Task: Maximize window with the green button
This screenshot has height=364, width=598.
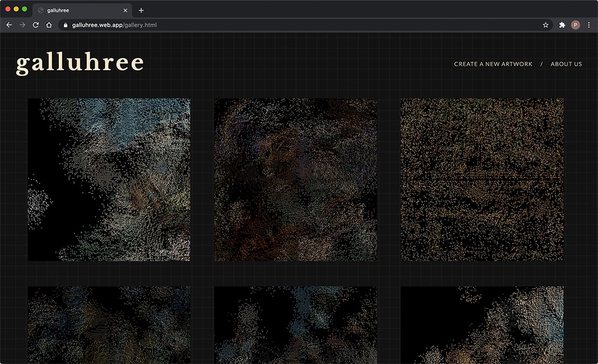Action: [x=24, y=9]
